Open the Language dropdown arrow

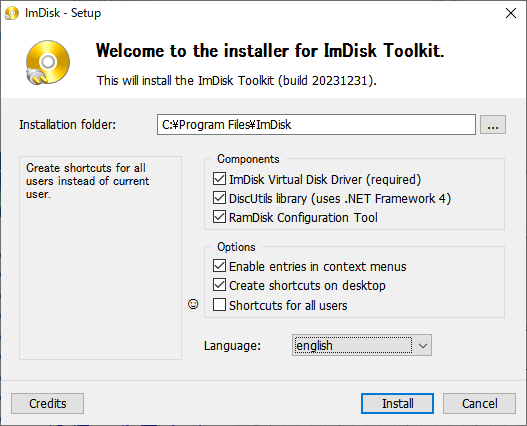coord(423,345)
